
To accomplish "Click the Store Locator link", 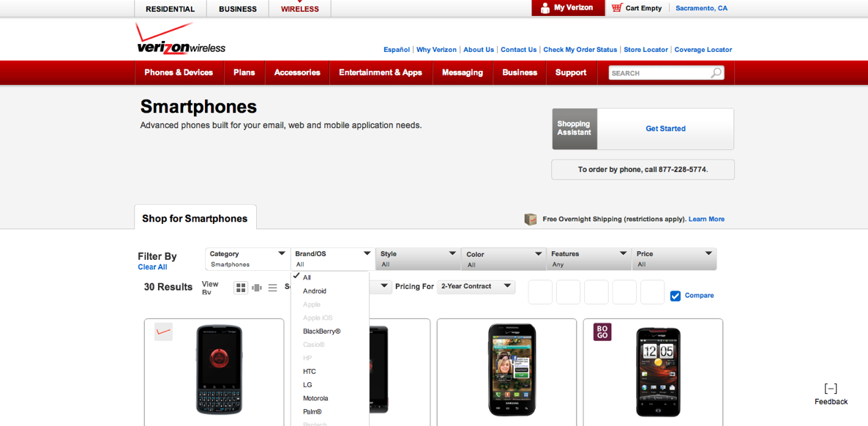I will click(646, 49).
